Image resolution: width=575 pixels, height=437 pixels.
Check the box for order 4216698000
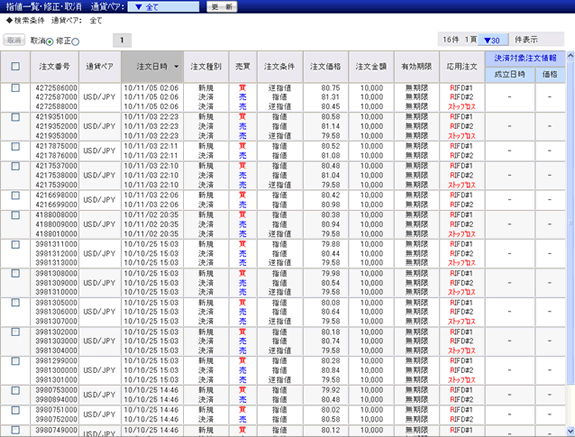[x=15, y=195]
